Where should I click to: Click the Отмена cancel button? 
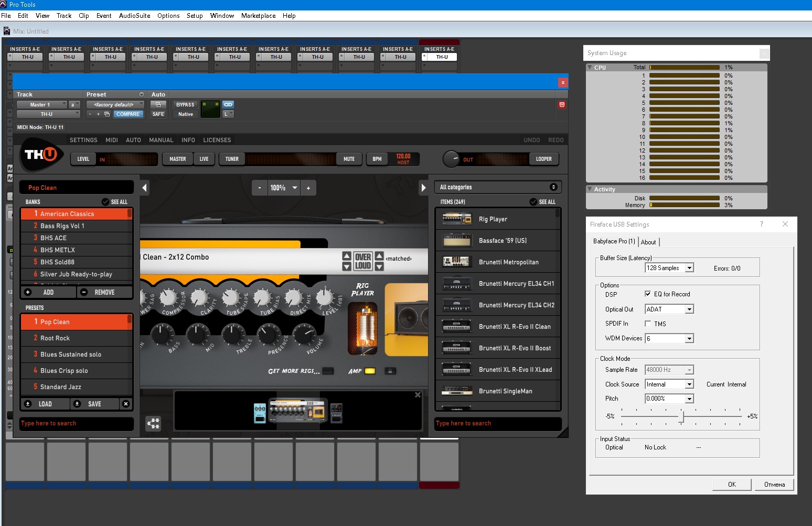(774, 485)
